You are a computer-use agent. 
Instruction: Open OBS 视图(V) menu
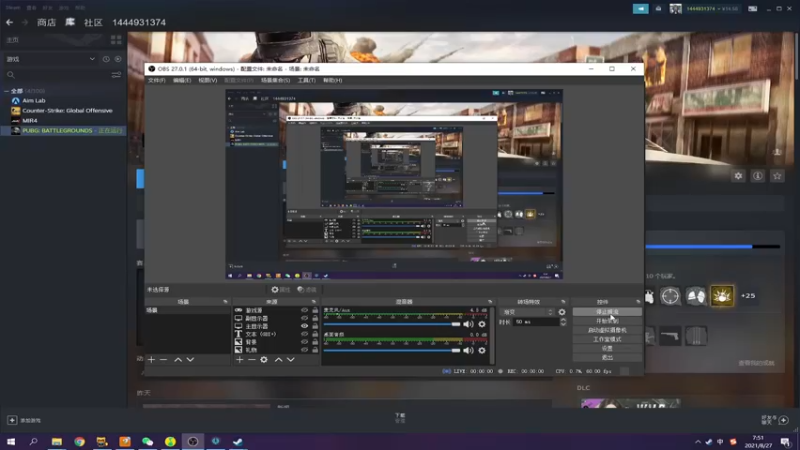pos(208,81)
